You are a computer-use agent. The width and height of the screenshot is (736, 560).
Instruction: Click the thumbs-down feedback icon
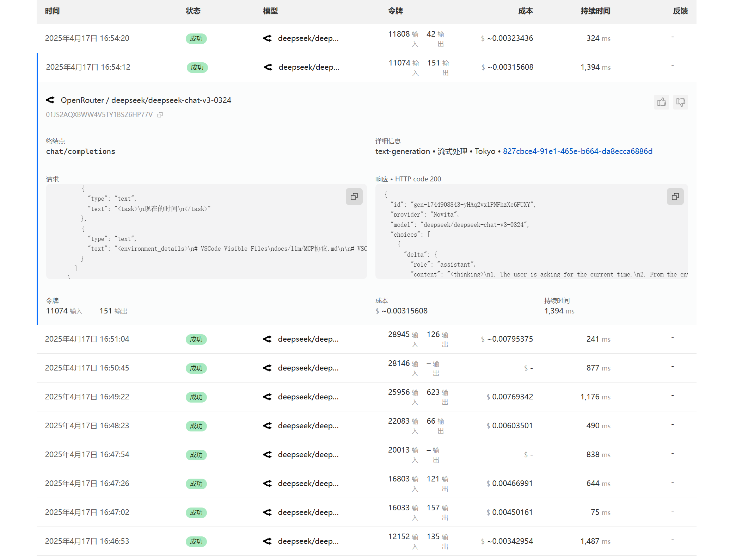click(x=680, y=102)
